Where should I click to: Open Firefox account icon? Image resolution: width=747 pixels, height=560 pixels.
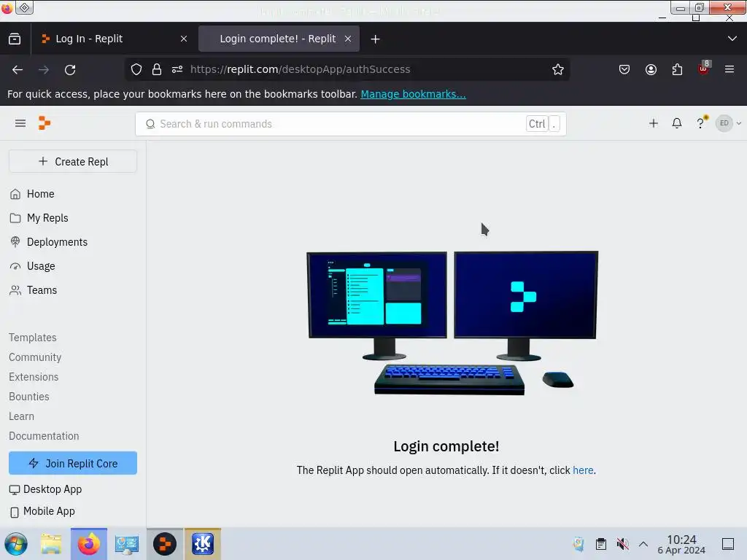click(x=651, y=69)
